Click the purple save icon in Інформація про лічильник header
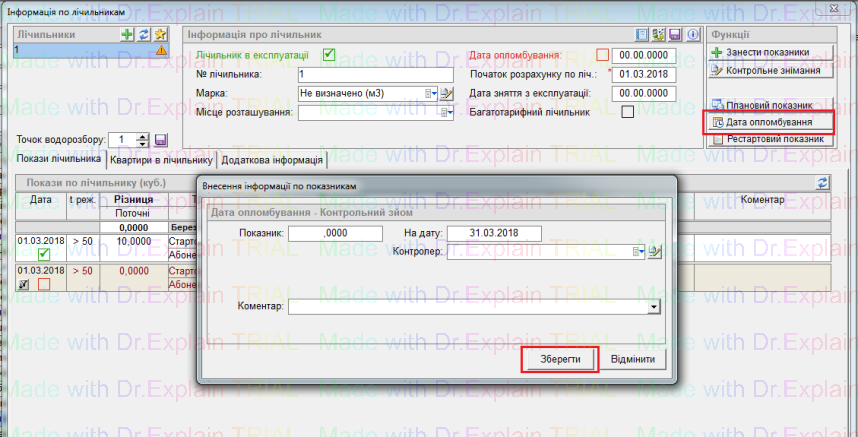 point(675,34)
